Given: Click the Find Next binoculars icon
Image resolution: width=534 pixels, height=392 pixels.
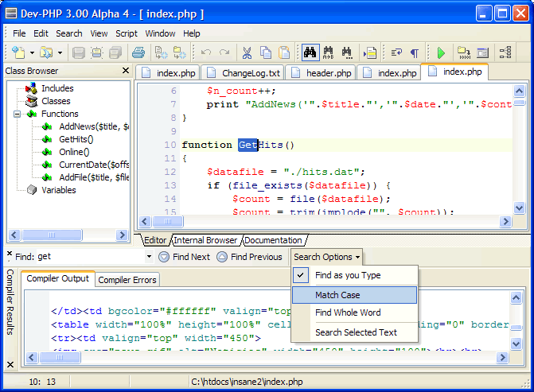Looking at the screenshot, I should click(x=347, y=52).
